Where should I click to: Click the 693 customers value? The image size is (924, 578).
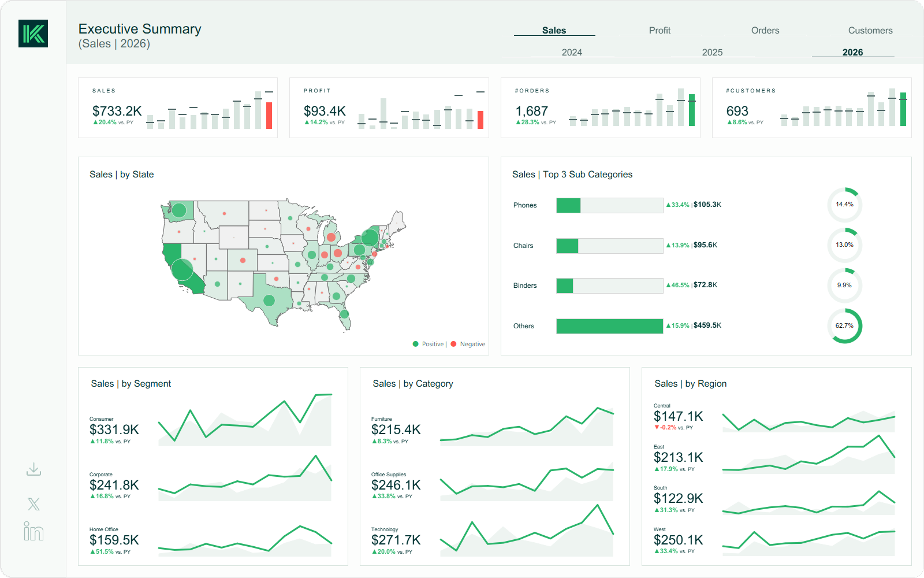click(737, 111)
